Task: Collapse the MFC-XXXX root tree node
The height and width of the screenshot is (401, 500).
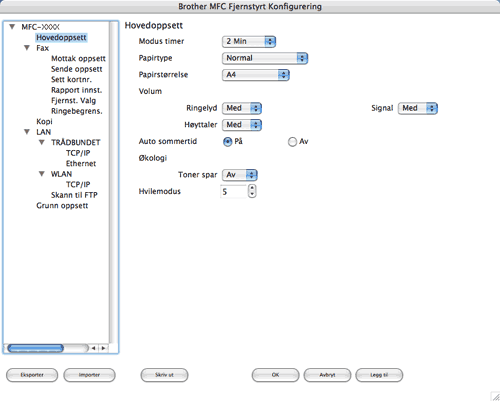Action: point(12,27)
